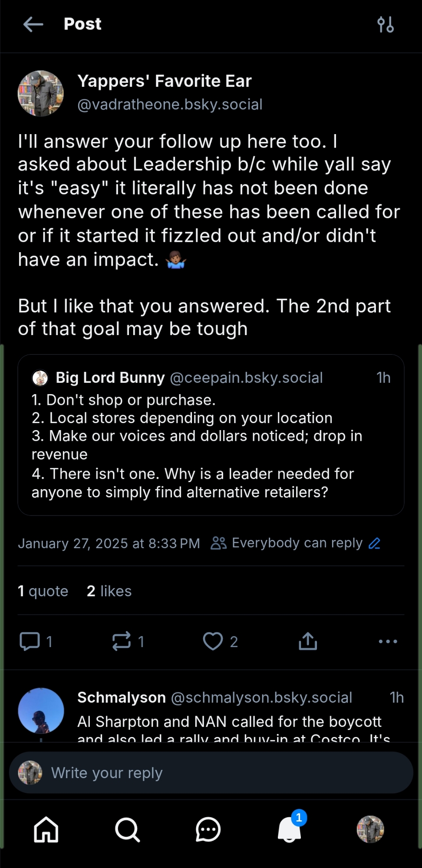
Task: Tap the reply comment bubble icon
Action: click(30, 641)
